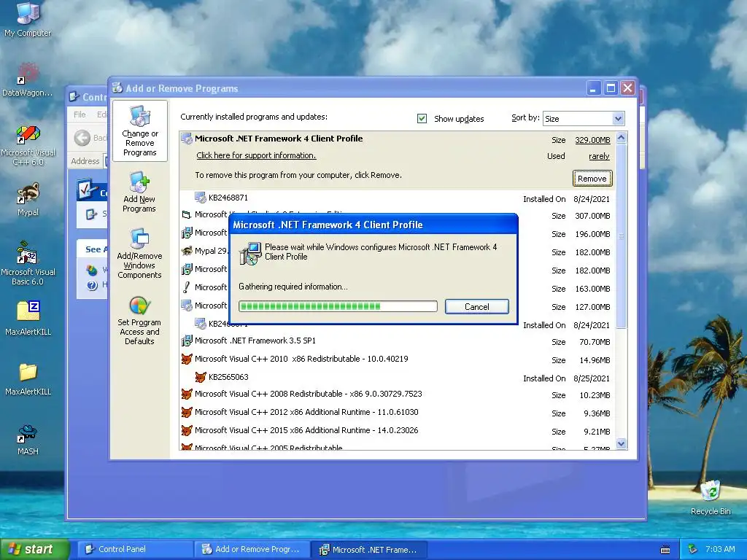Select Visual C++ 2012 x86 Additional Runtime

(396, 413)
